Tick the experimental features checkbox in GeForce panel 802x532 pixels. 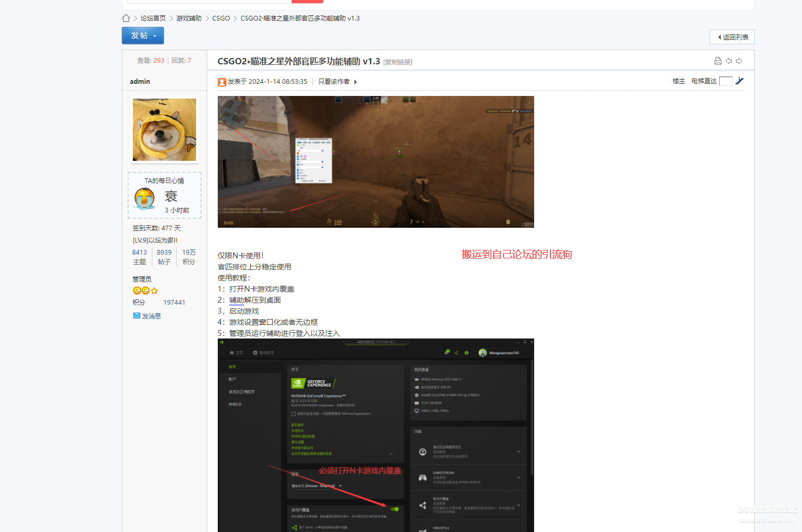294,414
